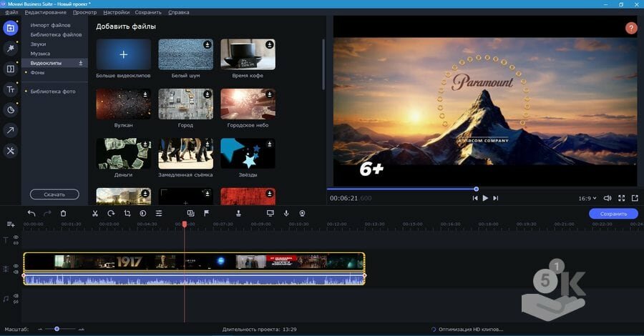Open the Titles (Tт) tab
This screenshot has height=336, width=644.
click(x=11, y=89)
